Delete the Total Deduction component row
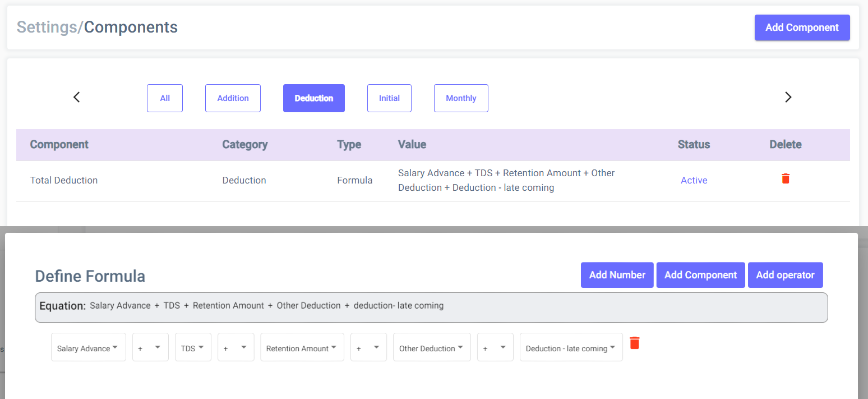 click(x=785, y=179)
